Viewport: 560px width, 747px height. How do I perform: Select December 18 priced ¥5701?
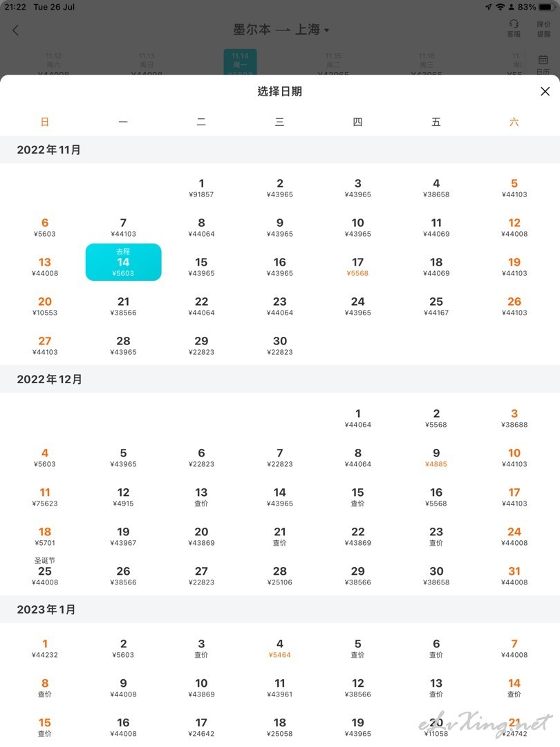click(x=45, y=537)
